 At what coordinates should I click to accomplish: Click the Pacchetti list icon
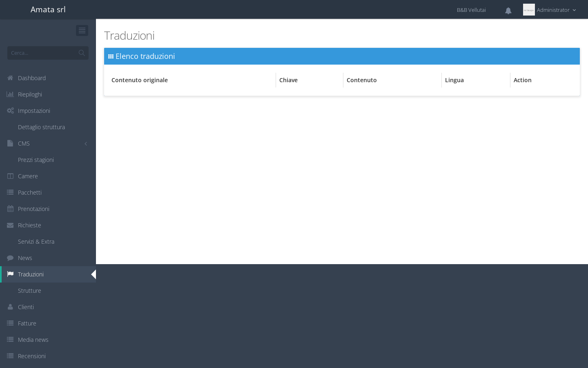click(x=10, y=193)
